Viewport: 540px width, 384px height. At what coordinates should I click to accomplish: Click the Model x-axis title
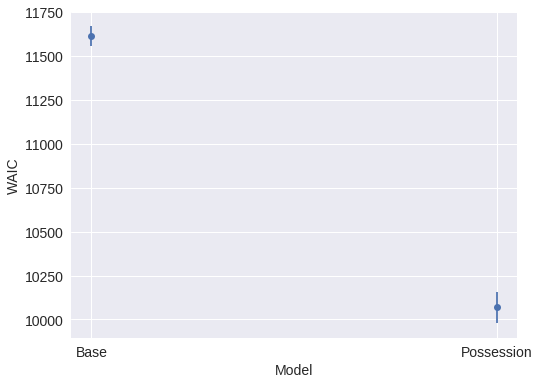[294, 371]
